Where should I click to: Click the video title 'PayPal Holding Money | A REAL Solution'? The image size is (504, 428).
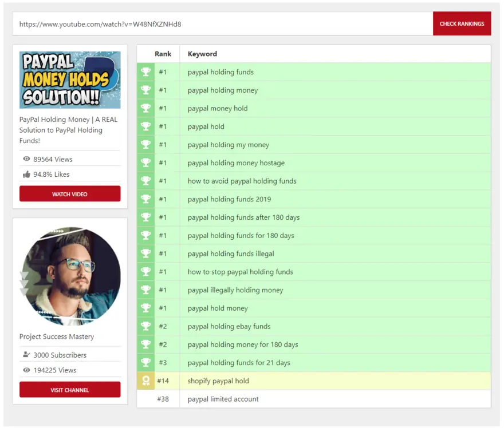coord(69,130)
